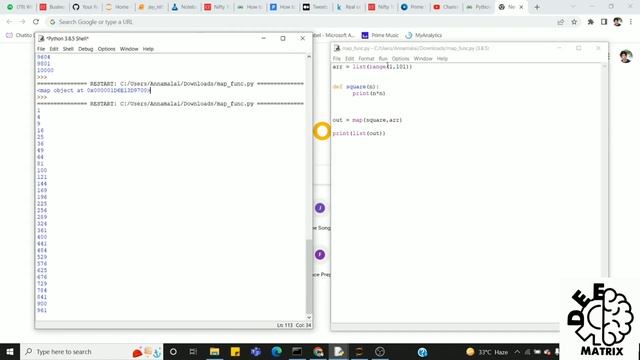Click def square(n) line in editor

point(356,87)
